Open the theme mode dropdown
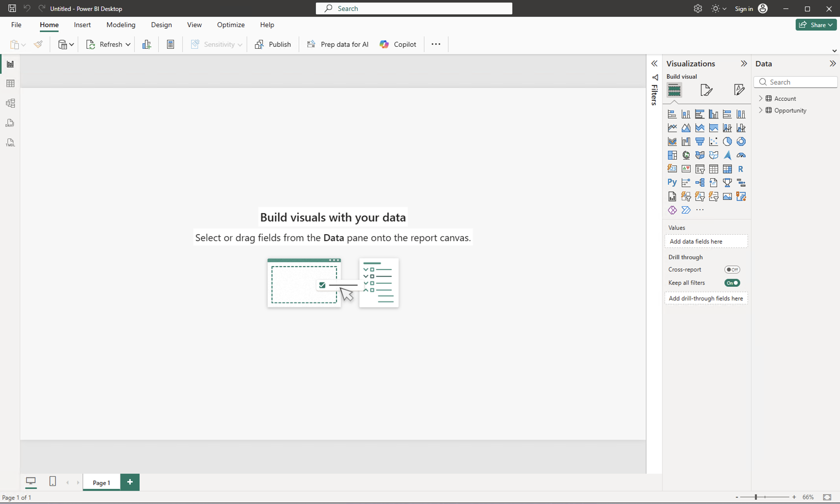Viewport: 840px width, 504px height. tap(719, 9)
